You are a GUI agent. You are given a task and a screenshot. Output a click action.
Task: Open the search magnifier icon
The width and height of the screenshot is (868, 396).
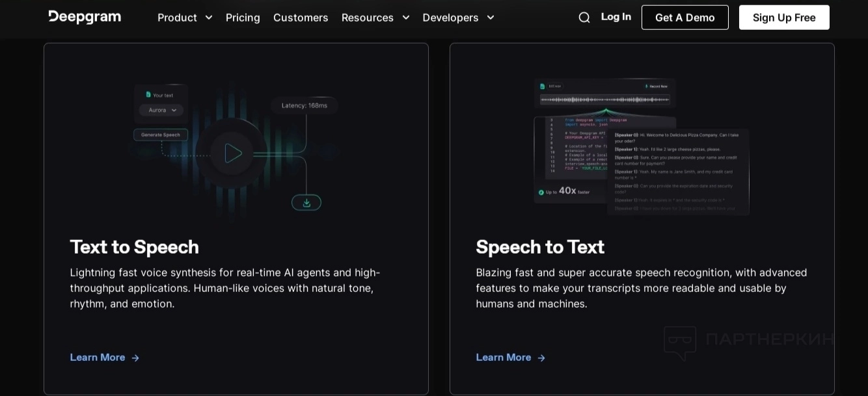(584, 18)
